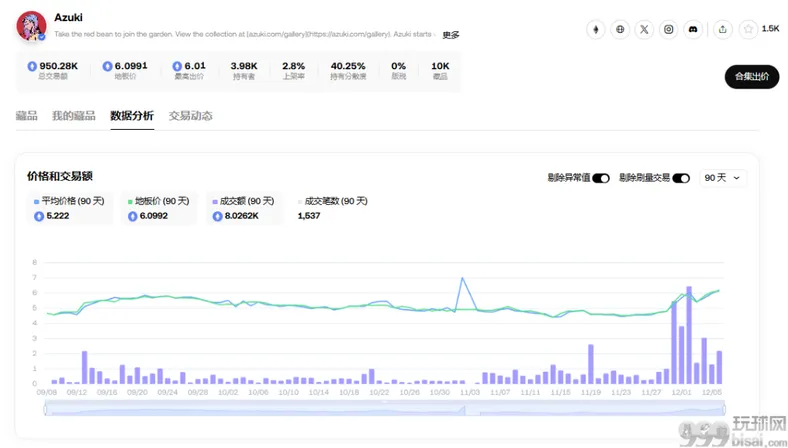Click the 6.01 top offer stat
This screenshot has width=788, height=448.
[x=189, y=71]
